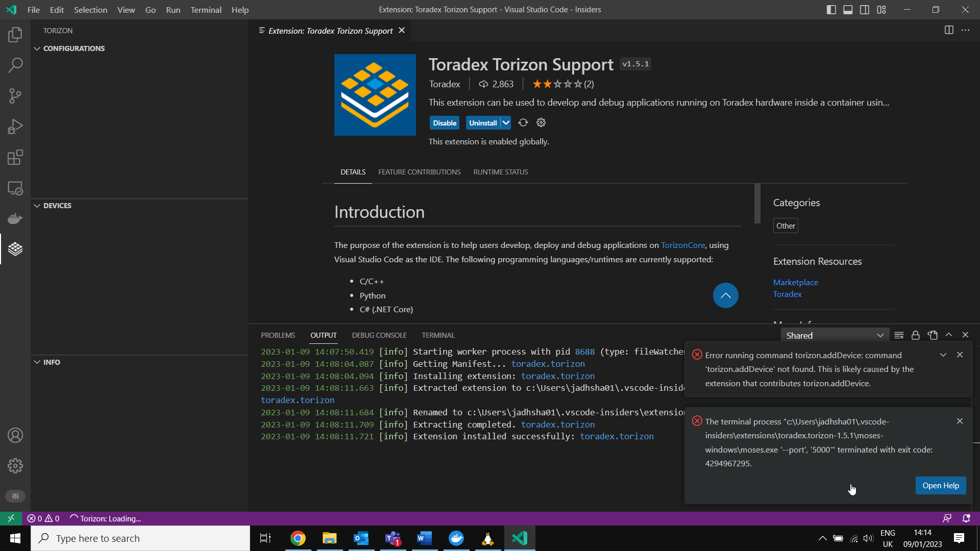Switch to FEATURE CONTRIBUTIONS tab
This screenshot has height=551, width=980.
[x=419, y=172]
